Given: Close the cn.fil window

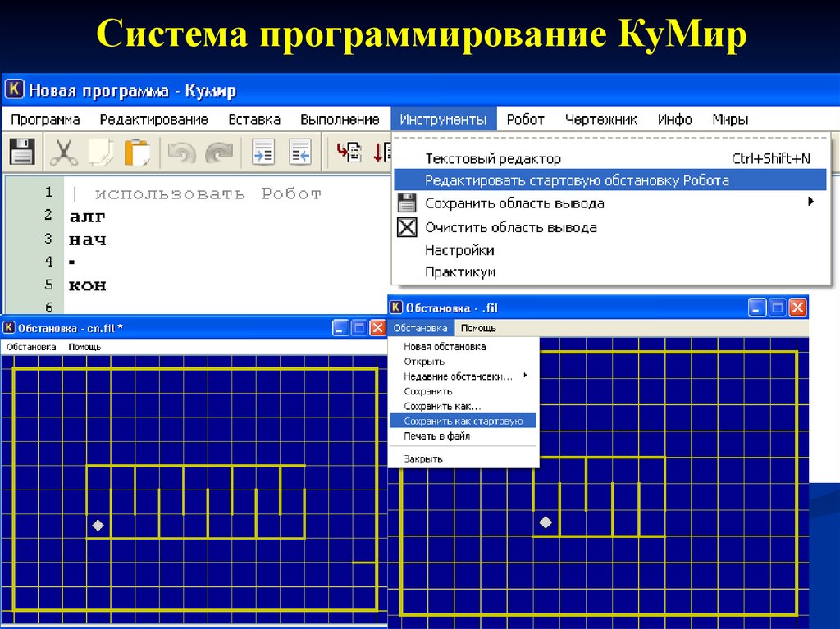Looking at the screenshot, I should [x=377, y=327].
